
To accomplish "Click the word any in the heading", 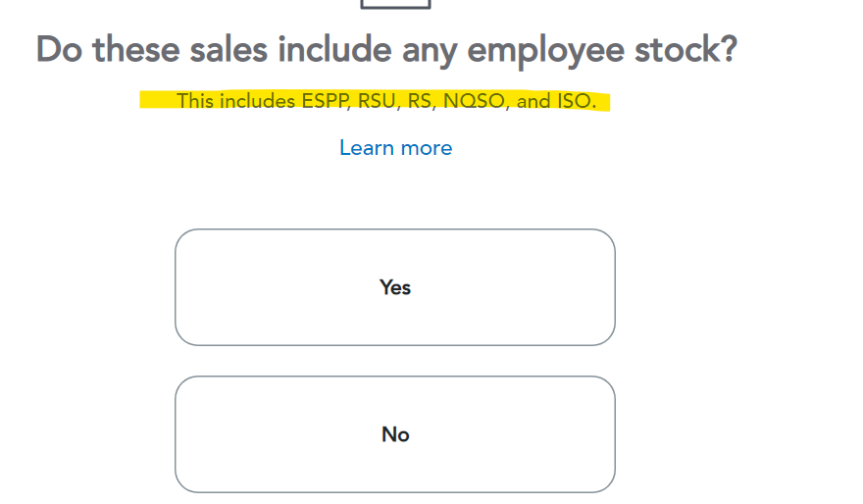I will pos(426,49).
